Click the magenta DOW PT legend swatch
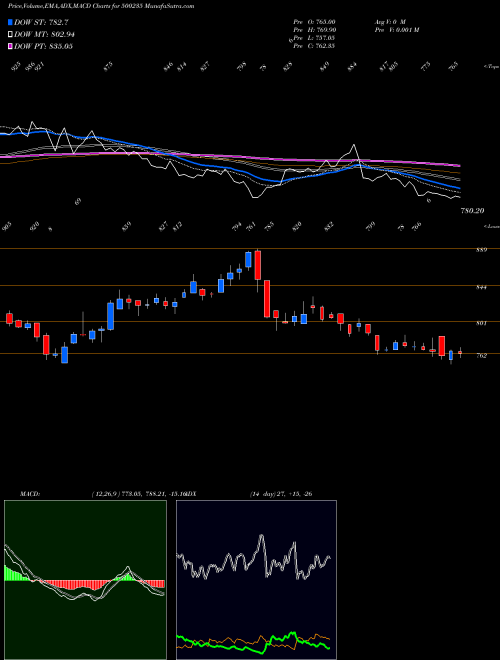The height and width of the screenshot is (660, 500). coord(10,46)
